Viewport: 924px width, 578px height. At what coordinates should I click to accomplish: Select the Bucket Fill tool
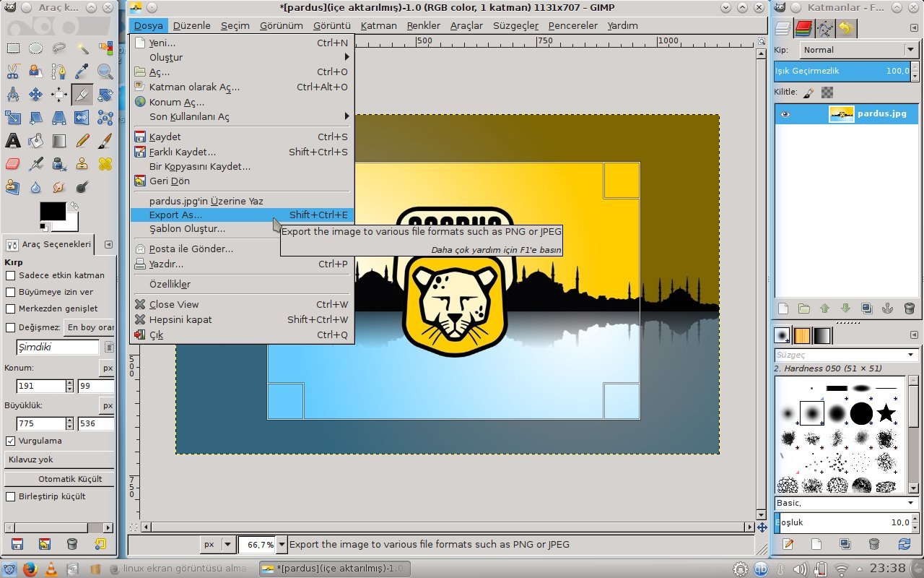(x=36, y=141)
